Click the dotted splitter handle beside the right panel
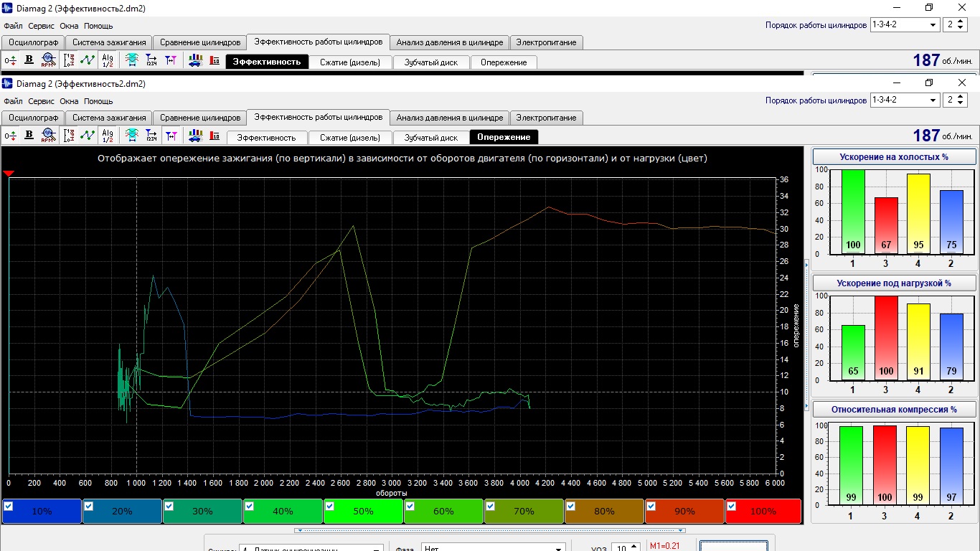The image size is (980, 551). [x=807, y=336]
